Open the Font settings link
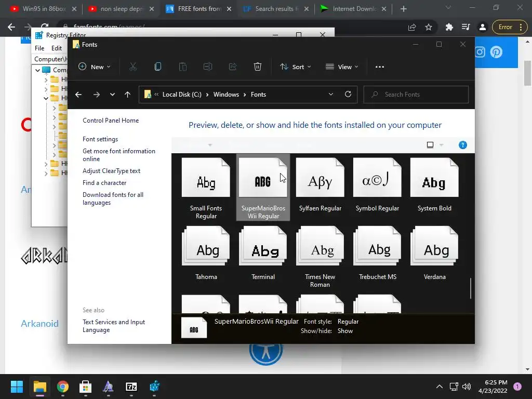The width and height of the screenshot is (532, 399). click(100, 139)
